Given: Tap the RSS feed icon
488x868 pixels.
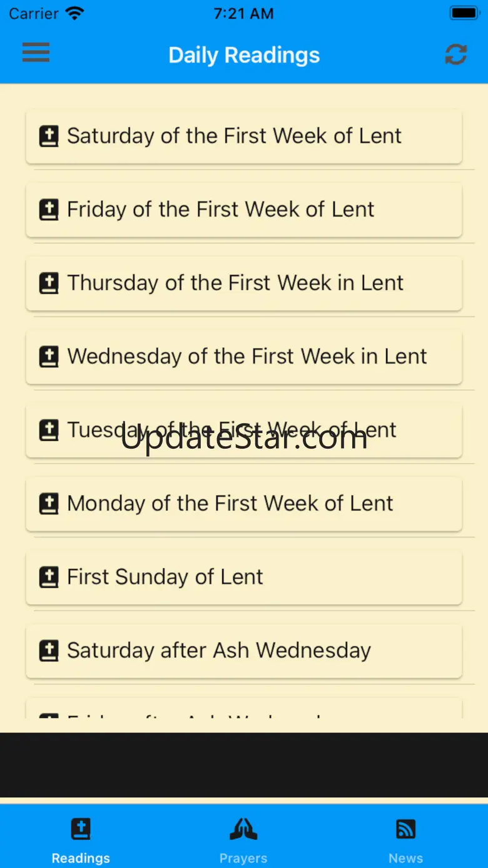Looking at the screenshot, I should click(x=405, y=830).
